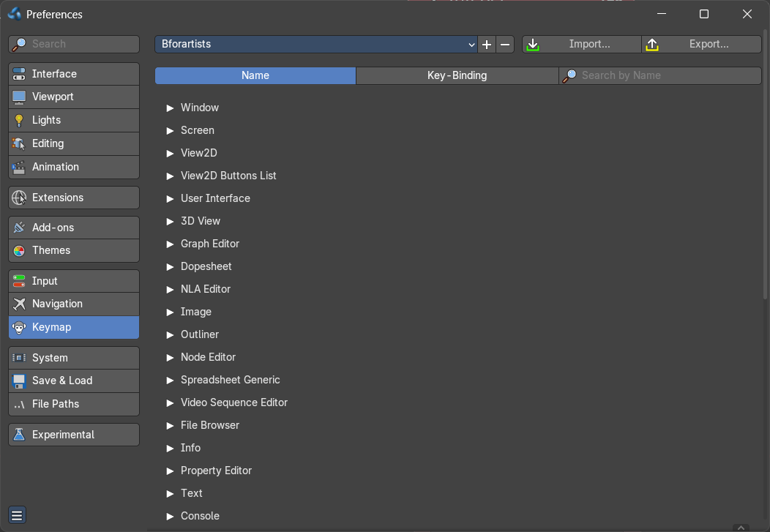Open the Extensions preferences section
This screenshot has height=532, width=770.
tap(74, 198)
